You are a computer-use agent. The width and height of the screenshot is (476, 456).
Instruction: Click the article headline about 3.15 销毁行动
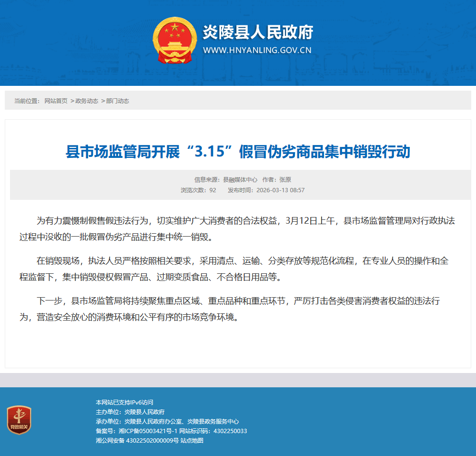pyautogui.click(x=238, y=152)
